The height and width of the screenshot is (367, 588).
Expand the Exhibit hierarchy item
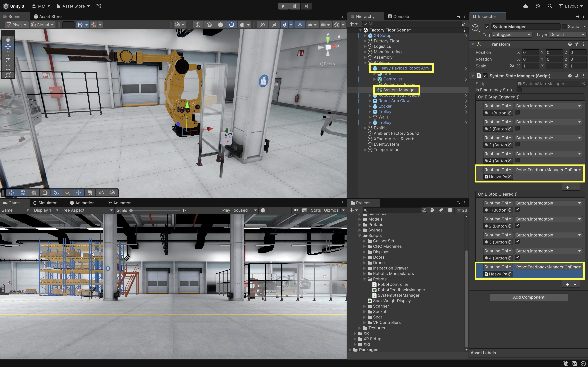[365, 128]
